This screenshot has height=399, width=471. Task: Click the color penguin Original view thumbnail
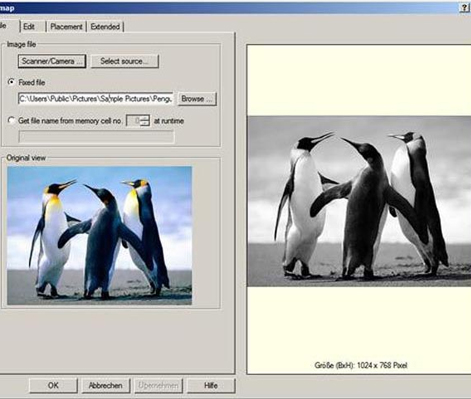[100, 235]
